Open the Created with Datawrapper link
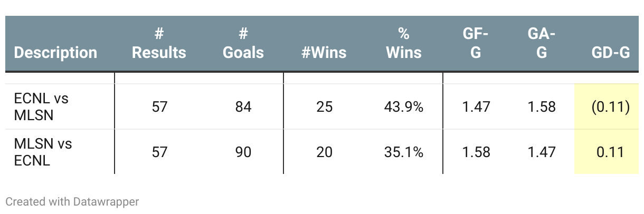The image size is (644, 214). pos(72,201)
